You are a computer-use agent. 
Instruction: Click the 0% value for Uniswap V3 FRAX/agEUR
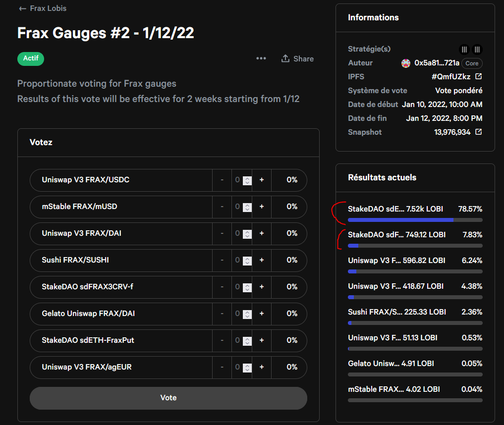coord(292,367)
